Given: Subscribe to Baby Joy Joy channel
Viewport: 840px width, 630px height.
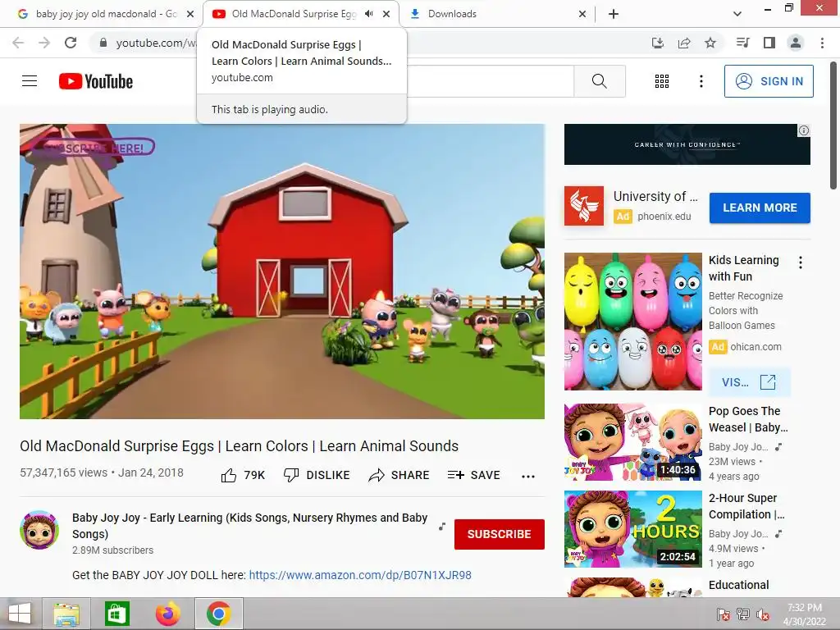Looking at the screenshot, I should click(x=500, y=534).
